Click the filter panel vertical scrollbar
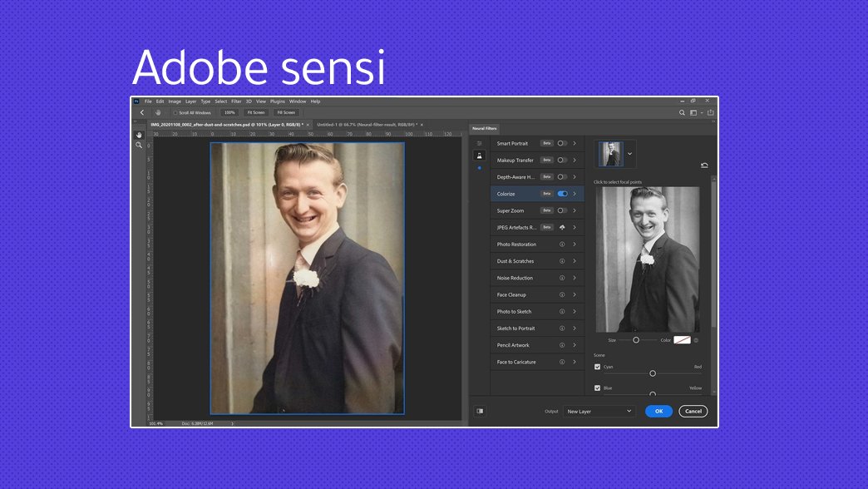Viewport: 868px width, 489px height. point(713,254)
